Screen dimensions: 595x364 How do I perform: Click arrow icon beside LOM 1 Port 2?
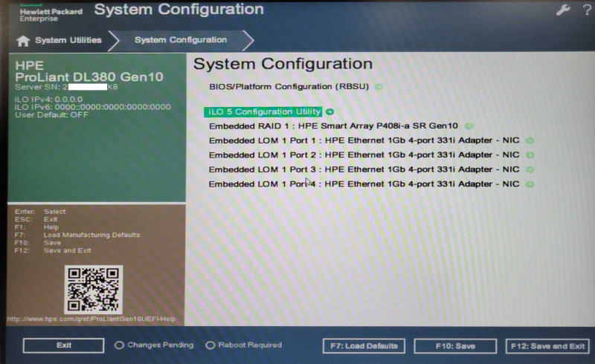[x=530, y=155]
